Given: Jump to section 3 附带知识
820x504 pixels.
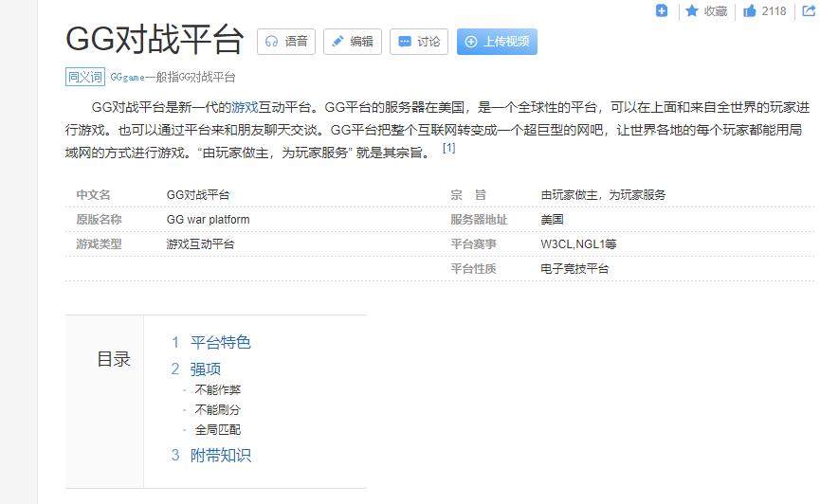Looking at the screenshot, I should [x=220, y=455].
